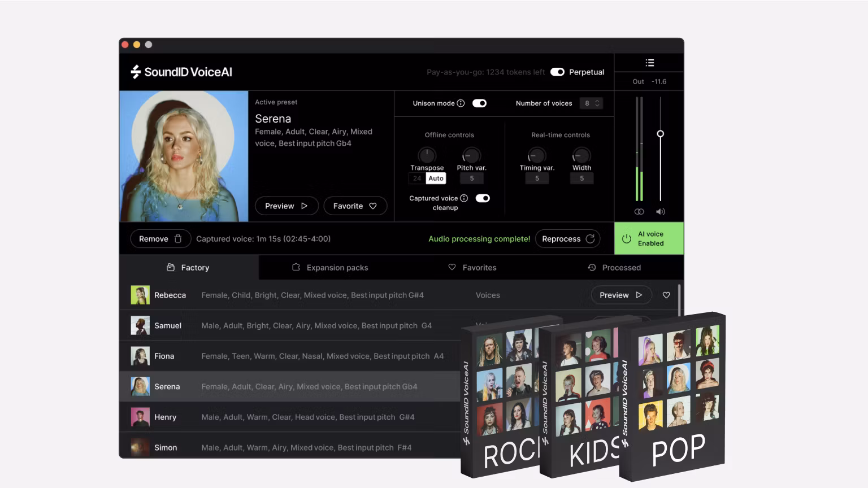The height and width of the screenshot is (488, 868).
Task: Preview the active Serena preset
Action: click(287, 206)
